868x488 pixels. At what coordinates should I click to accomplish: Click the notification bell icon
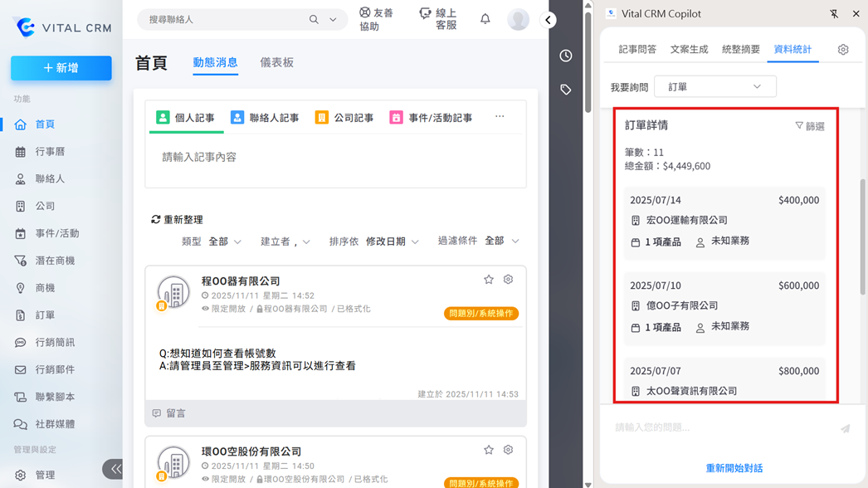pos(485,19)
